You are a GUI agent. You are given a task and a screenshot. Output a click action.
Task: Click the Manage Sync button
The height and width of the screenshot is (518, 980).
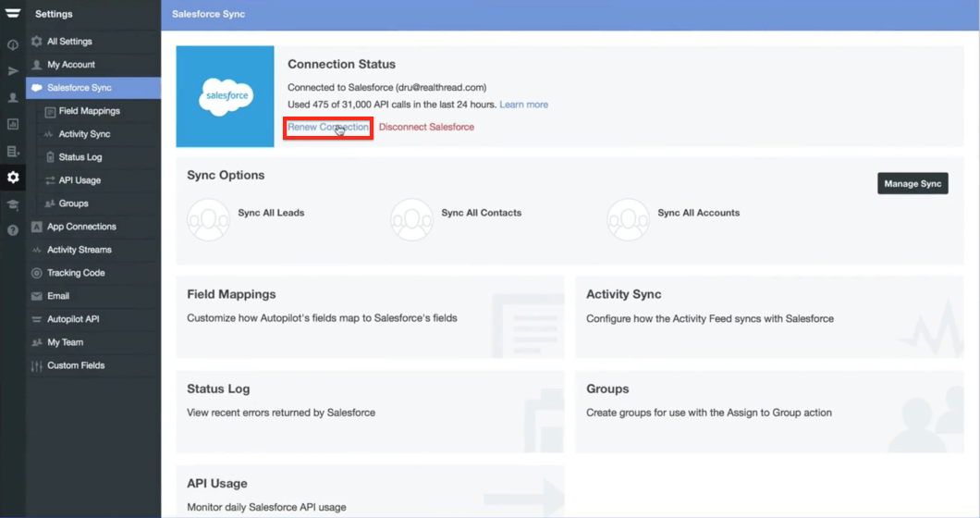[913, 183]
